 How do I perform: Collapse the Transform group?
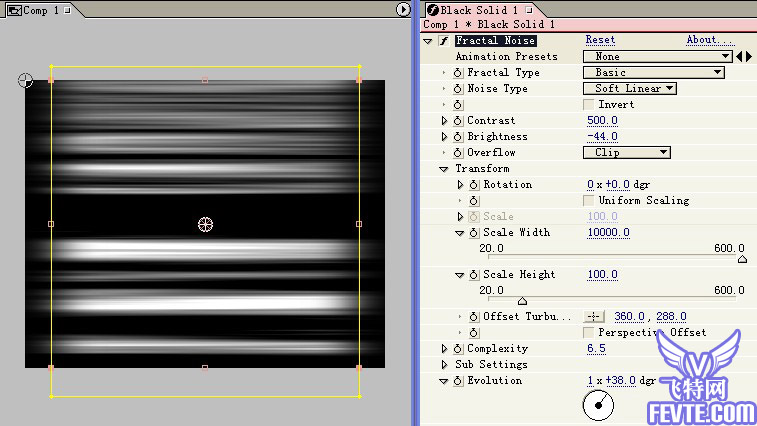(x=444, y=169)
